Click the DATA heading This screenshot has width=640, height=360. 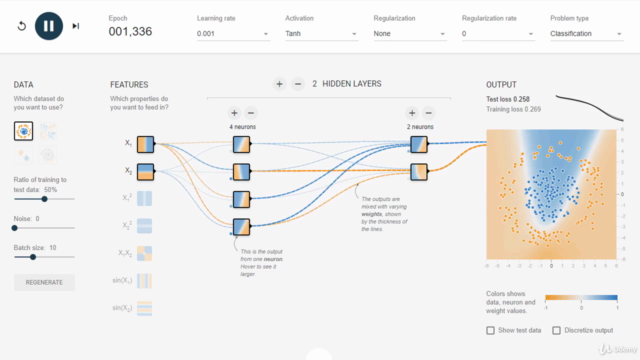23,85
